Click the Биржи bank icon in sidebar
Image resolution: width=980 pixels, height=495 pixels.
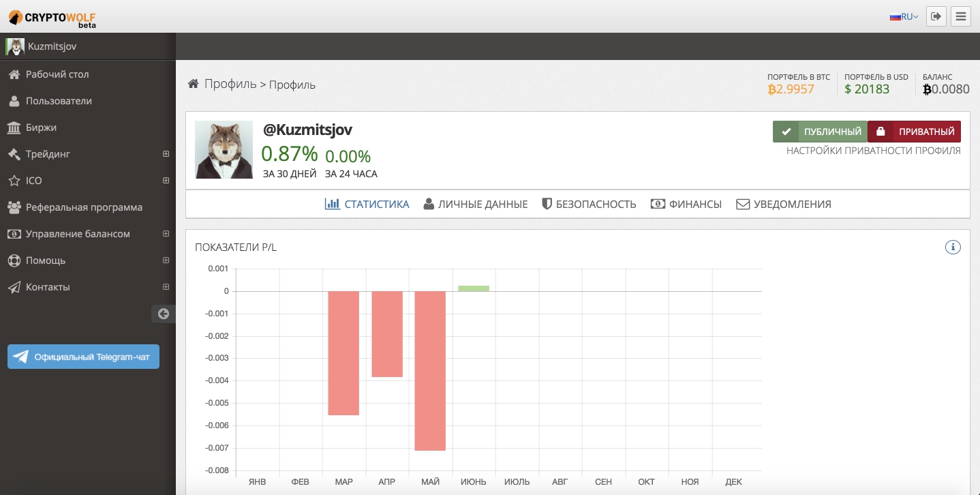pyautogui.click(x=14, y=127)
